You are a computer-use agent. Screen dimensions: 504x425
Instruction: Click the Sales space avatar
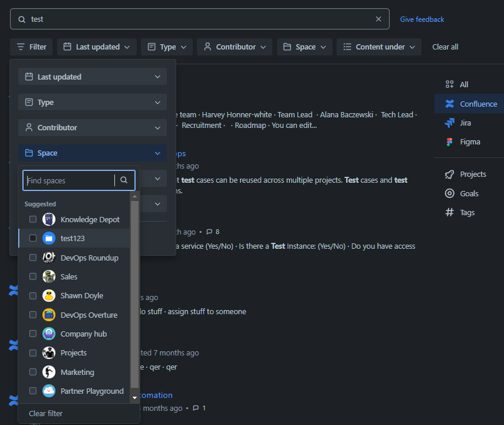[49, 276]
